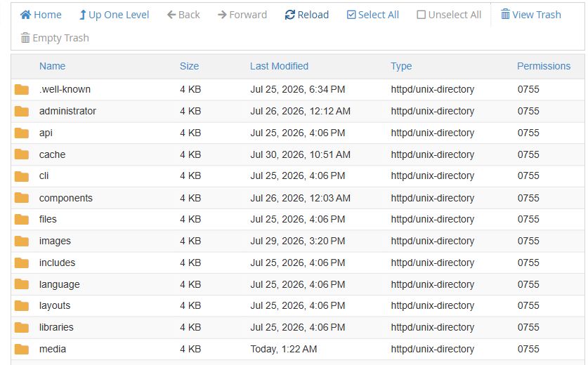Click Select All in toolbar
The image size is (588, 365).
tap(373, 15)
